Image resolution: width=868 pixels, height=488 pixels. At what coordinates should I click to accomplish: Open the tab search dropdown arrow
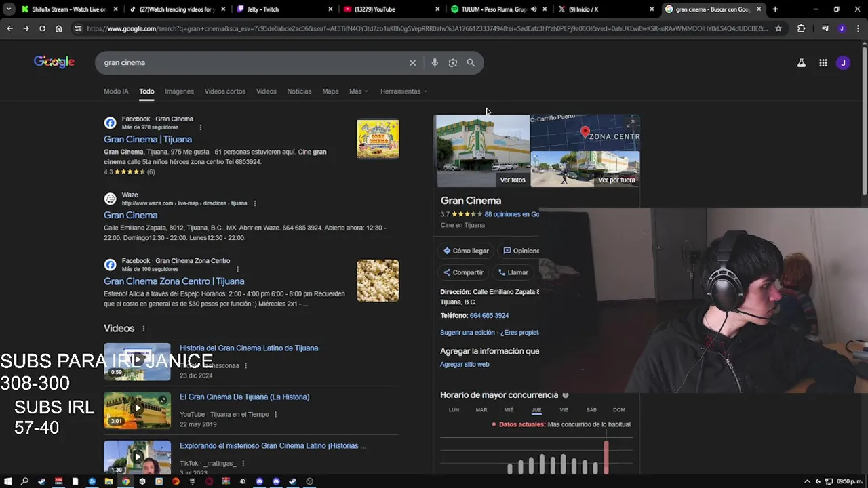[8, 9]
